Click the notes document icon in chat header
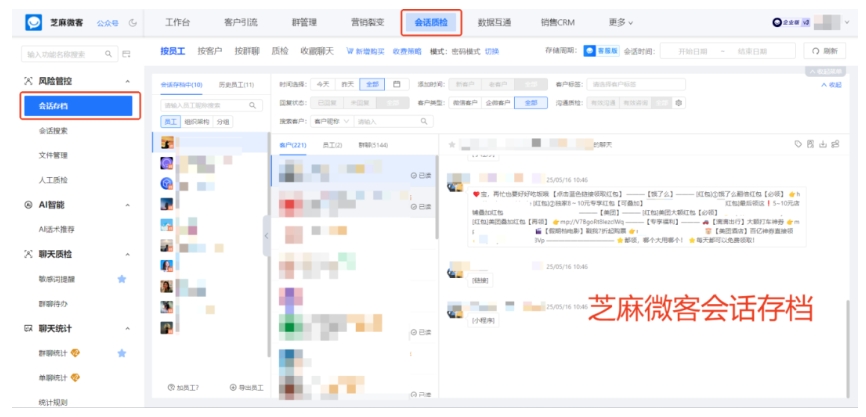 (810, 144)
